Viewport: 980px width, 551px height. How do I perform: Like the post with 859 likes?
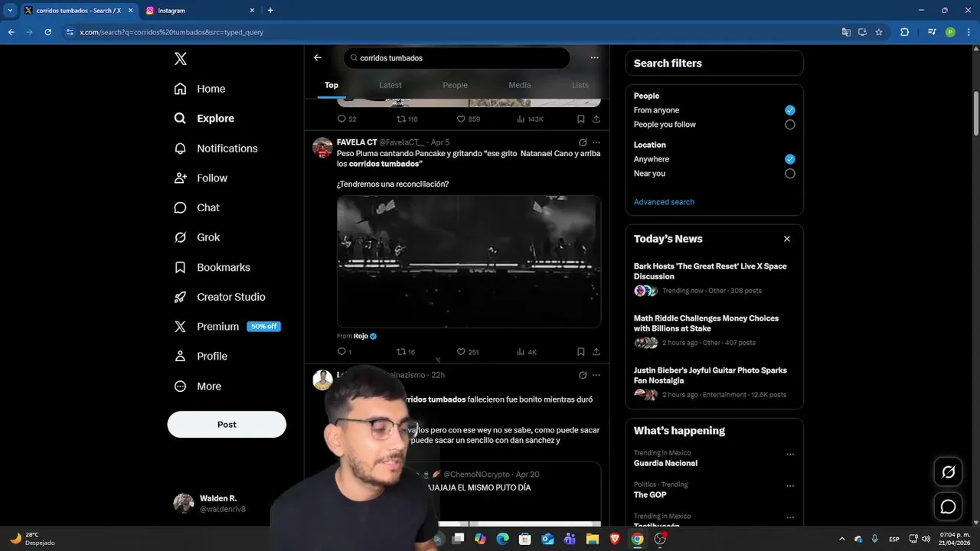tap(468, 119)
